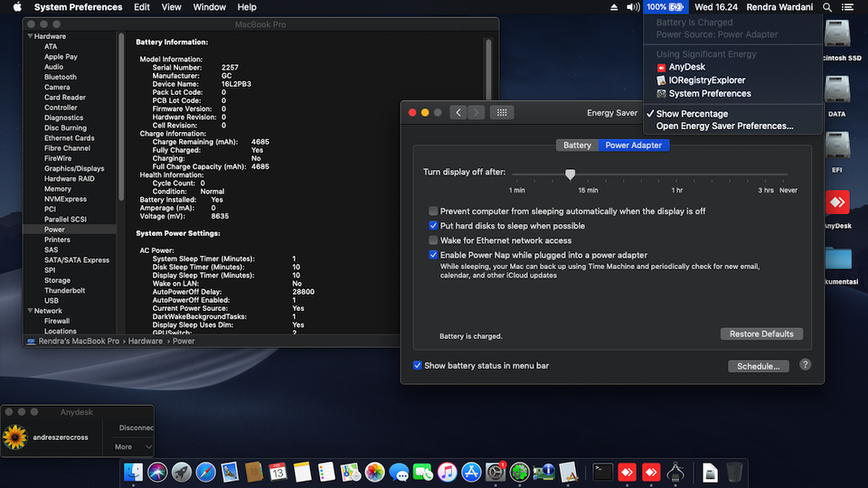Open the Edit menu
Screen dimensions: 868x488
click(x=142, y=7)
